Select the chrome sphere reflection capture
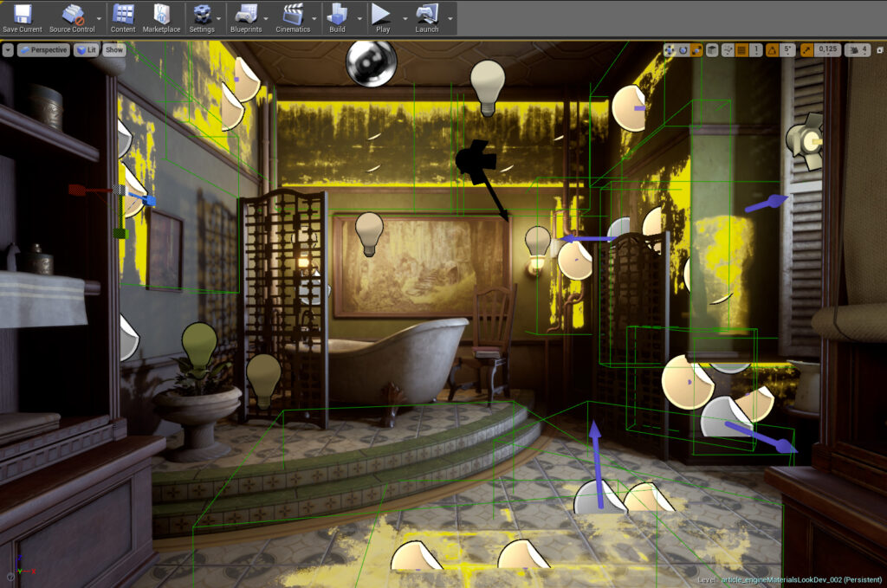Image resolution: width=887 pixels, height=588 pixels. 371,62
